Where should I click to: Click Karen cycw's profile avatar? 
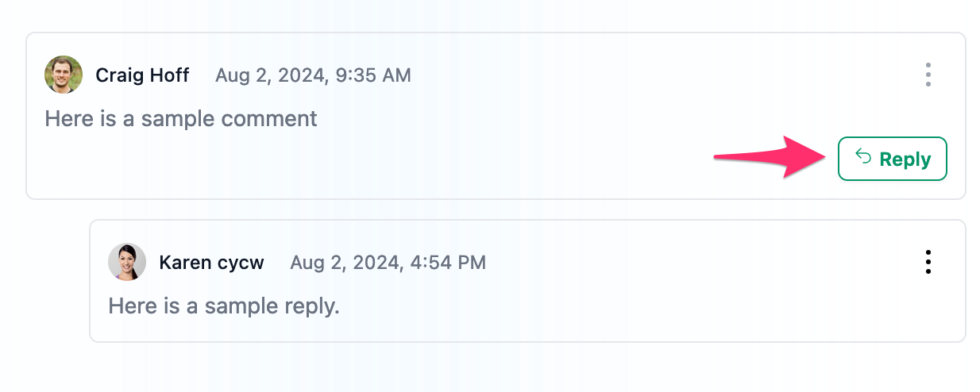[x=127, y=262]
